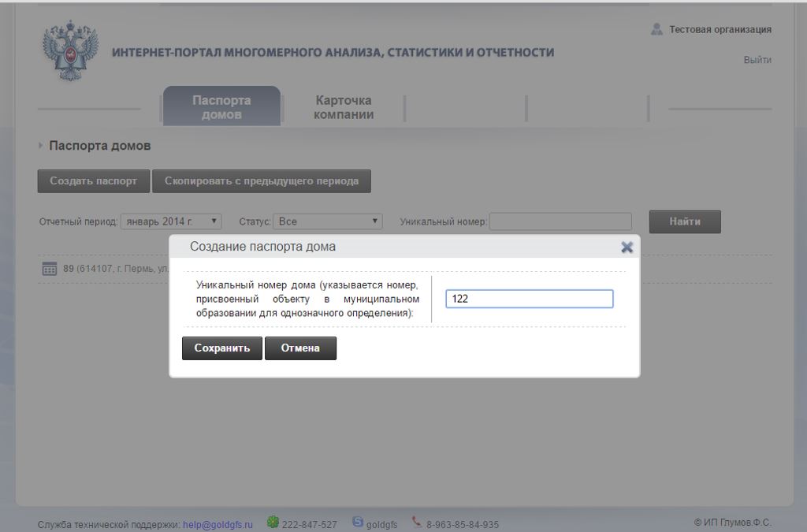Click the Skype icon next to goldgfs
807x532 pixels.
tap(359, 521)
